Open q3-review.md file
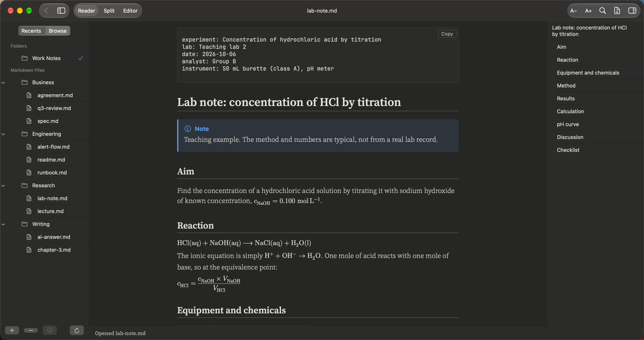This screenshot has height=340, width=644. pos(54,108)
